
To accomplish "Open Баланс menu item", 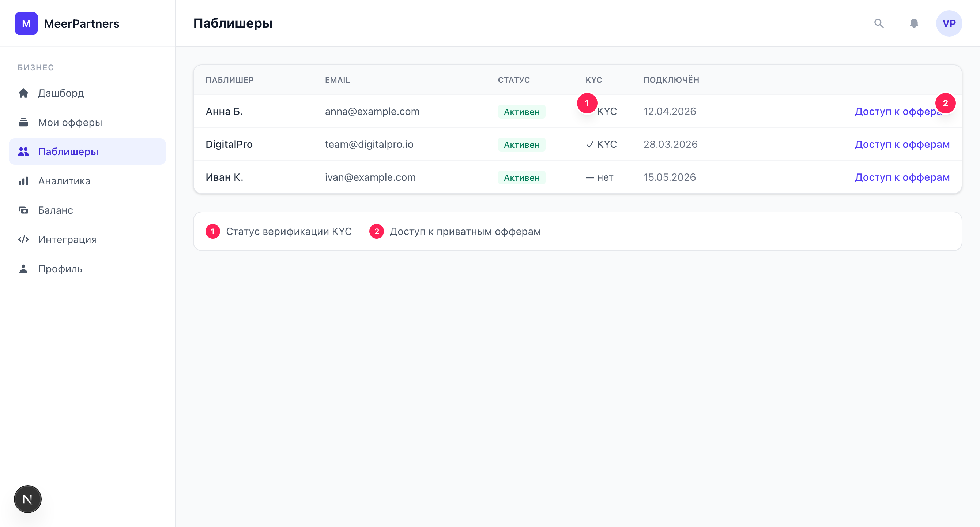I will click(x=87, y=210).
